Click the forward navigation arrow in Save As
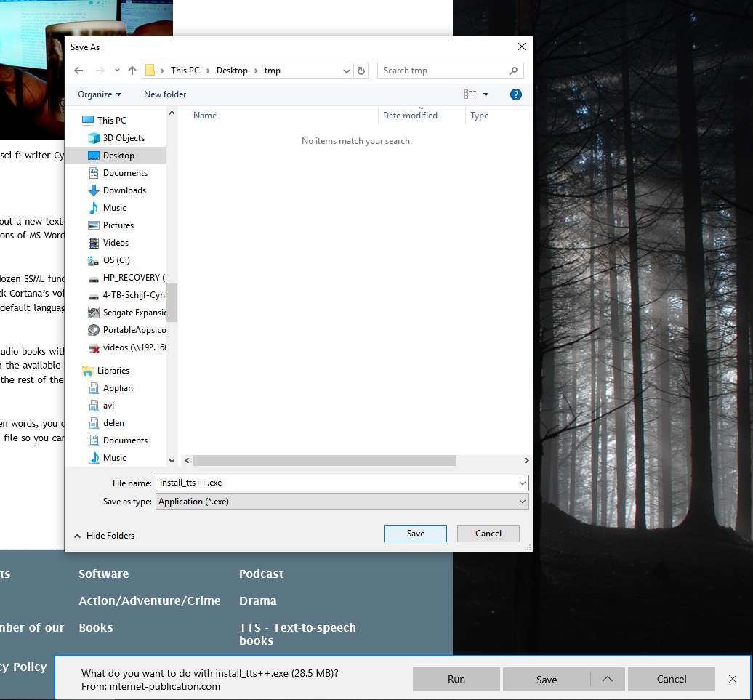The height and width of the screenshot is (700, 753). [x=100, y=71]
